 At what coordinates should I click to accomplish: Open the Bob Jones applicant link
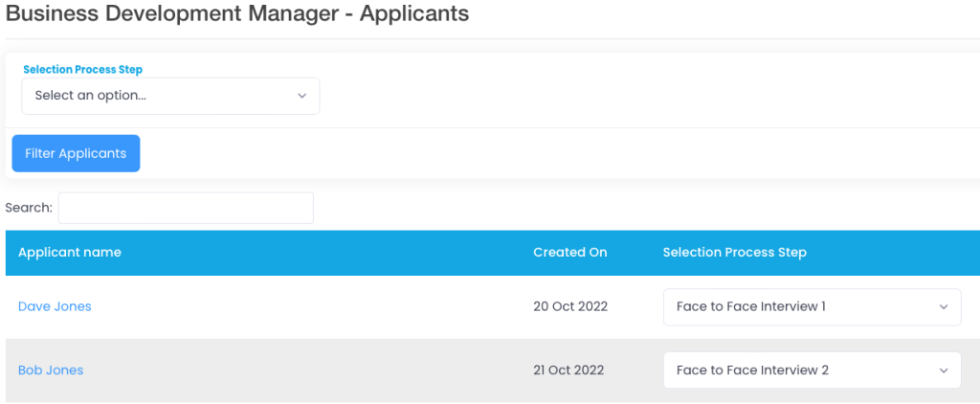coord(51,370)
